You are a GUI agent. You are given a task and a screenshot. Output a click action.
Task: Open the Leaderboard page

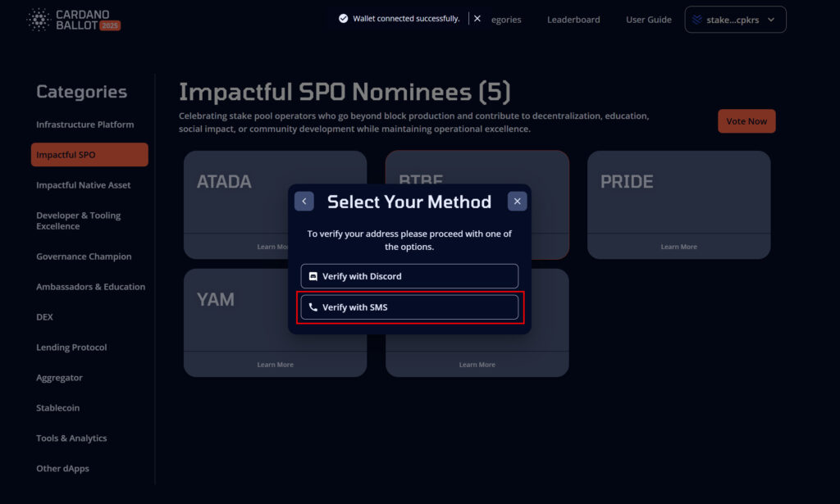coord(573,20)
